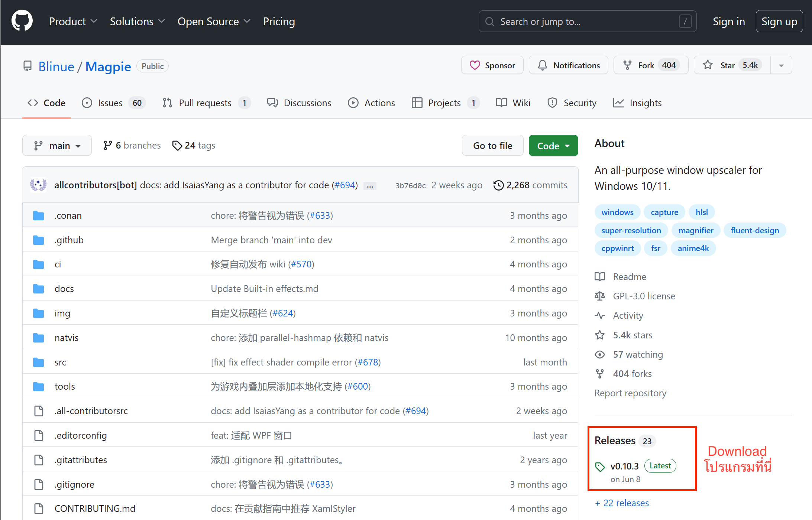Focus the Search or jump to field

[588, 22]
